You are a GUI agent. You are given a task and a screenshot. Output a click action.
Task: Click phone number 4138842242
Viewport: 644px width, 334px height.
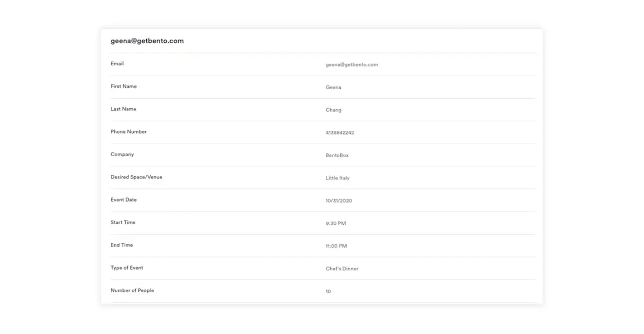pos(340,132)
